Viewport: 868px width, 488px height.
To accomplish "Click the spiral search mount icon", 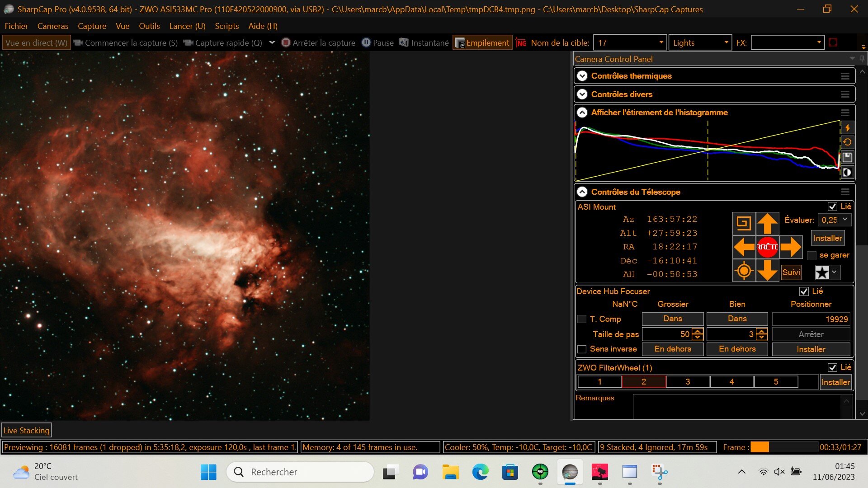I will pos(744,223).
